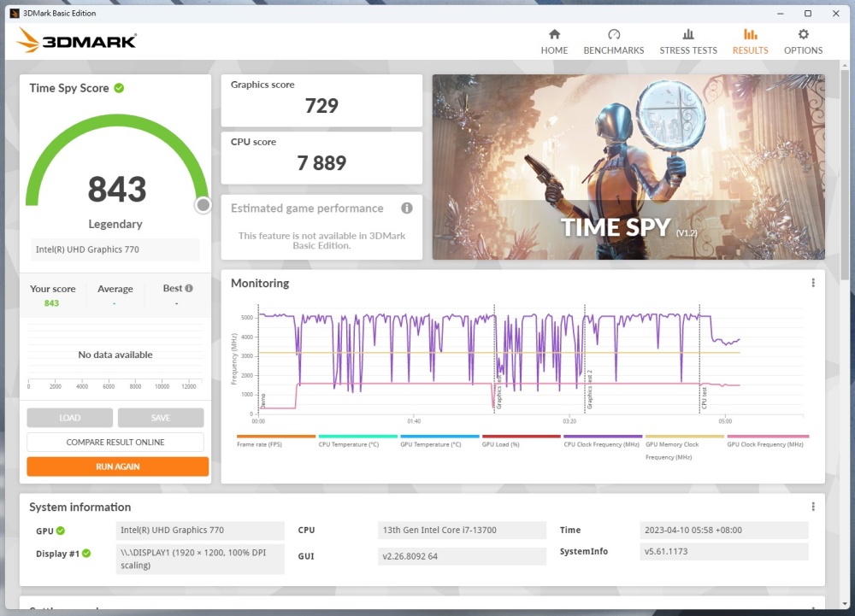
Task: Open the Monitoring panel three-dot menu
Action: tap(813, 283)
